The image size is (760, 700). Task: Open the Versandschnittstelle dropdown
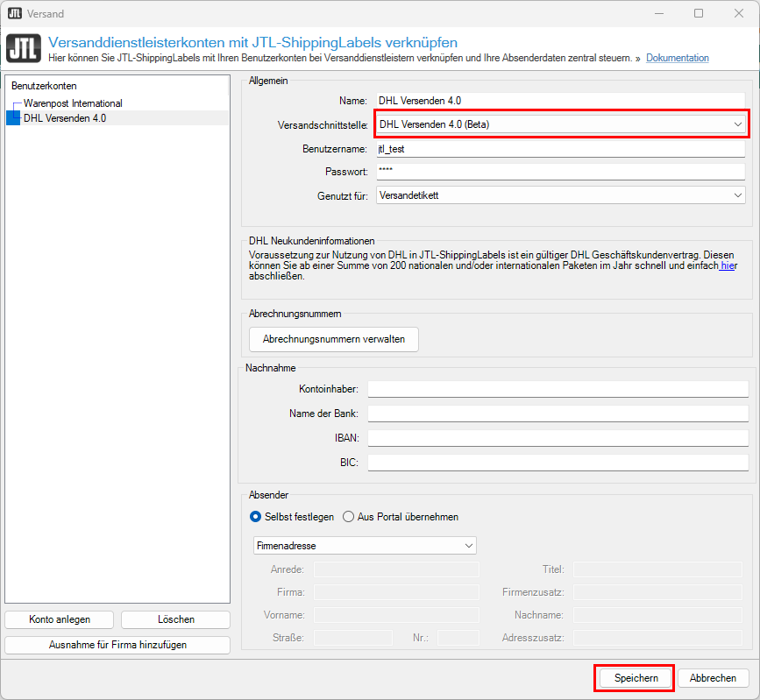[561, 124]
